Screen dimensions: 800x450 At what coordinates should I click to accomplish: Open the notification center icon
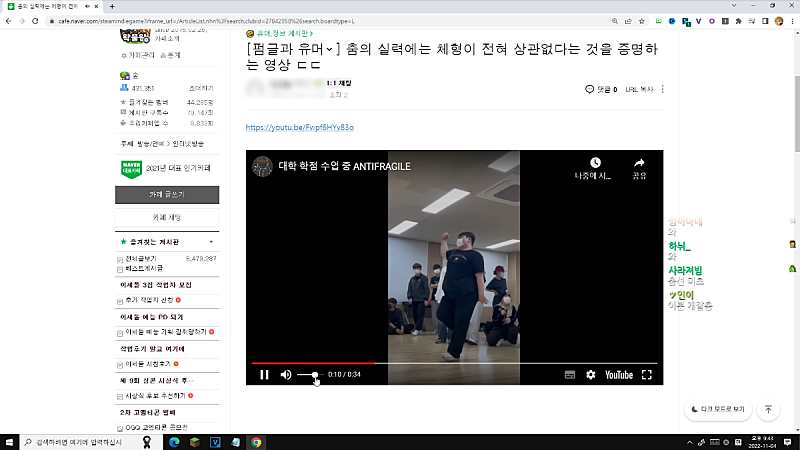pyautogui.click(x=788, y=442)
